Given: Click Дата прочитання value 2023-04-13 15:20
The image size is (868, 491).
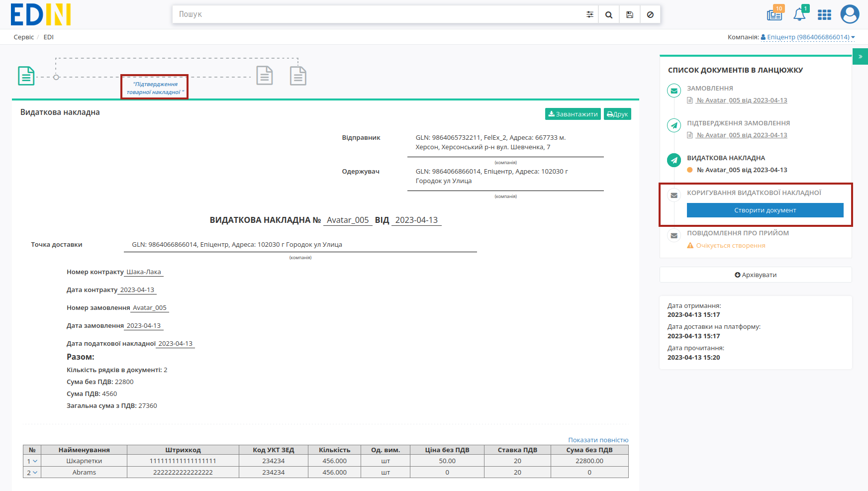Looking at the screenshot, I should 693,357.
